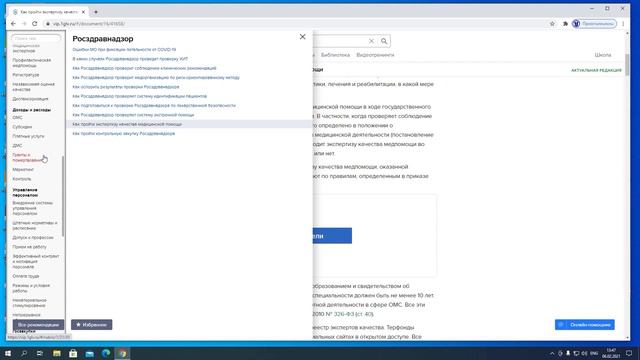The image size is (640, 360).
Task: Open the Chrome three-dot menu
Action: [623, 24]
